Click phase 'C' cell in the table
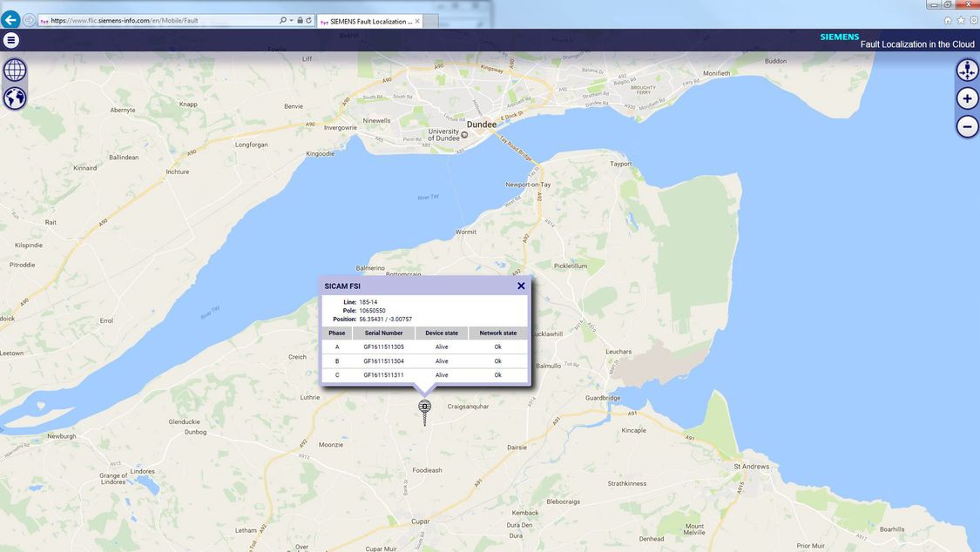Screen dimensions: 980x552 point(337,375)
